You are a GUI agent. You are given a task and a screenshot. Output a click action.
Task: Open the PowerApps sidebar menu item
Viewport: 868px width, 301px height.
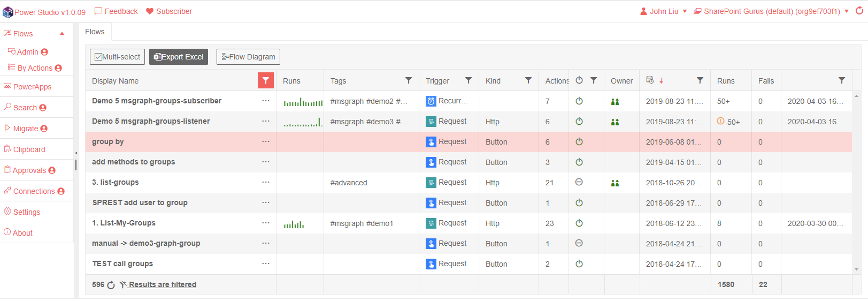click(x=32, y=87)
